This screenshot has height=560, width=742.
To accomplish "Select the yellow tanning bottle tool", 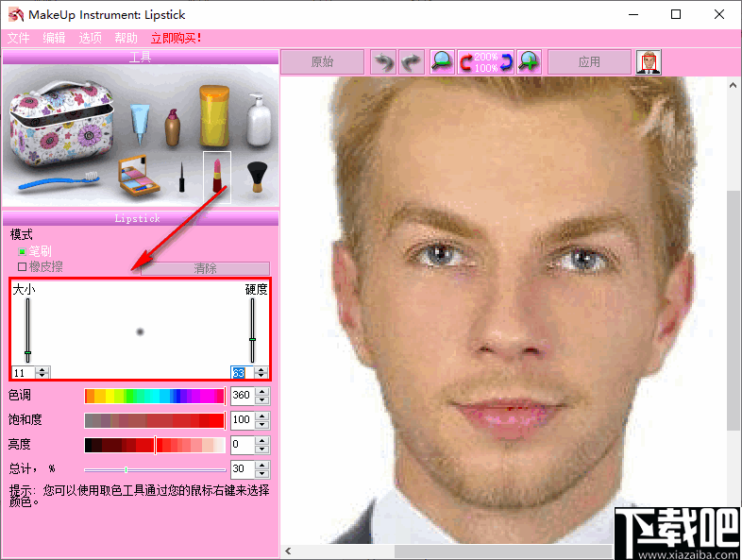I will point(214,115).
